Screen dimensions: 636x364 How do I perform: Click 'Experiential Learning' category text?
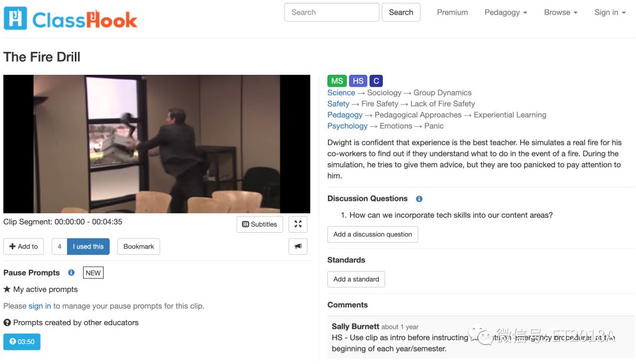510,115
